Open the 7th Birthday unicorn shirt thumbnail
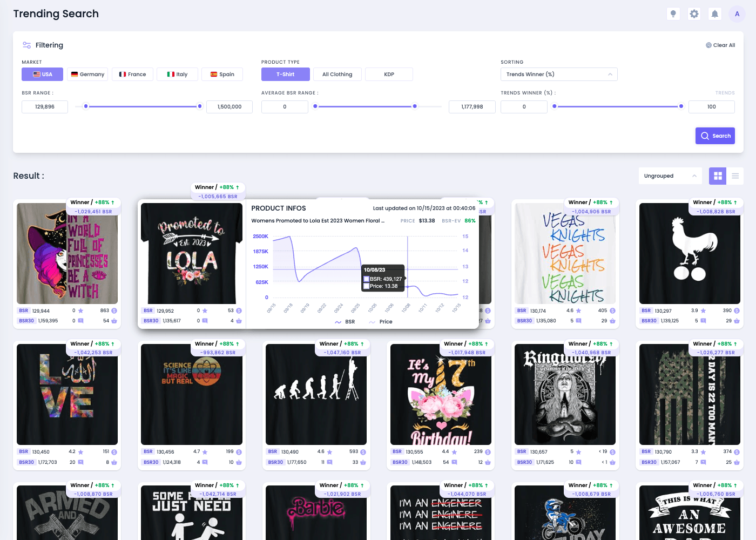 click(x=441, y=395)
